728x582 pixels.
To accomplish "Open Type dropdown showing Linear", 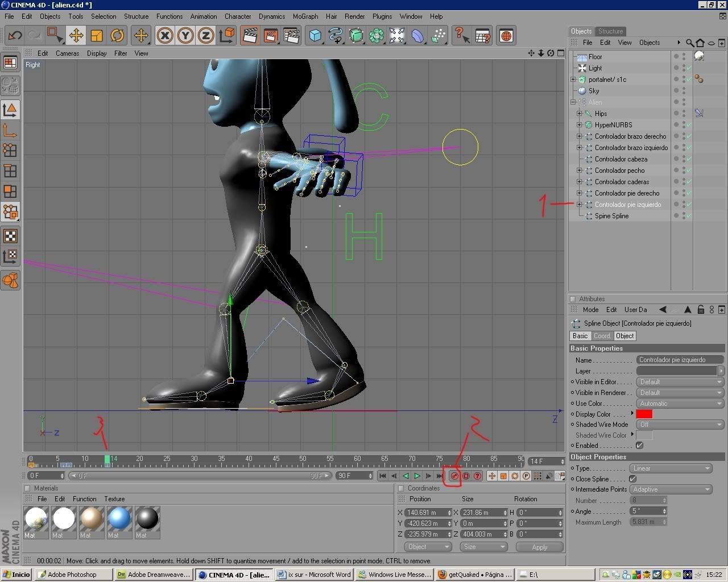I will coord(671,468).
